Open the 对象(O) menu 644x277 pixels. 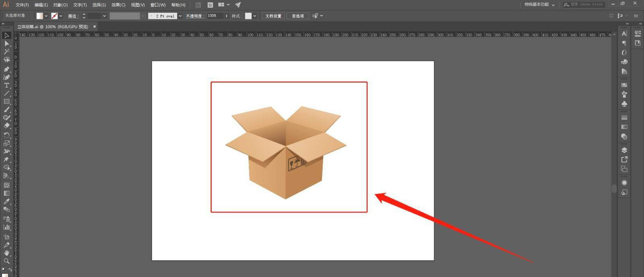[x=60, y=5]
